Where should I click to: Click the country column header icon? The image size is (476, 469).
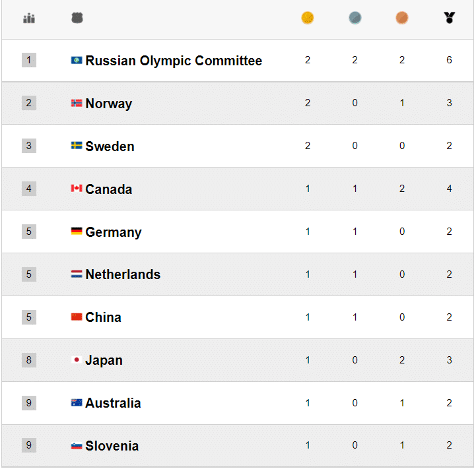click(x=77, y=18)
